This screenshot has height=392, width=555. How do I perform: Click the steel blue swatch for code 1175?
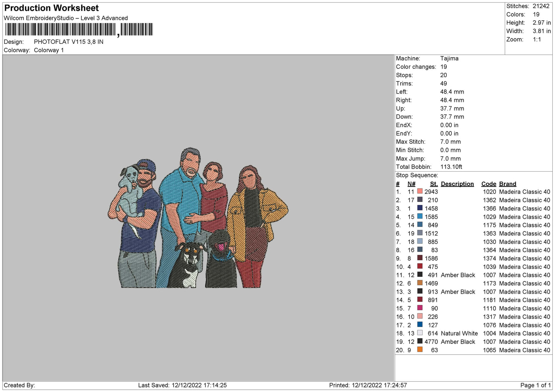tap(420, 225)
